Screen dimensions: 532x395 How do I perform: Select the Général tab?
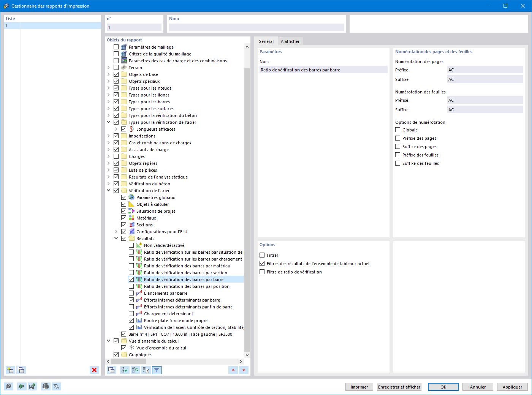266,41
